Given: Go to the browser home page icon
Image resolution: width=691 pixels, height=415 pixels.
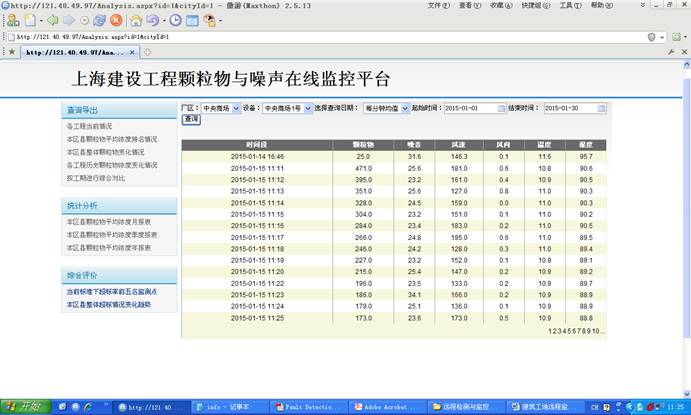Looking at the screenshot, I should tap(136, 20).
